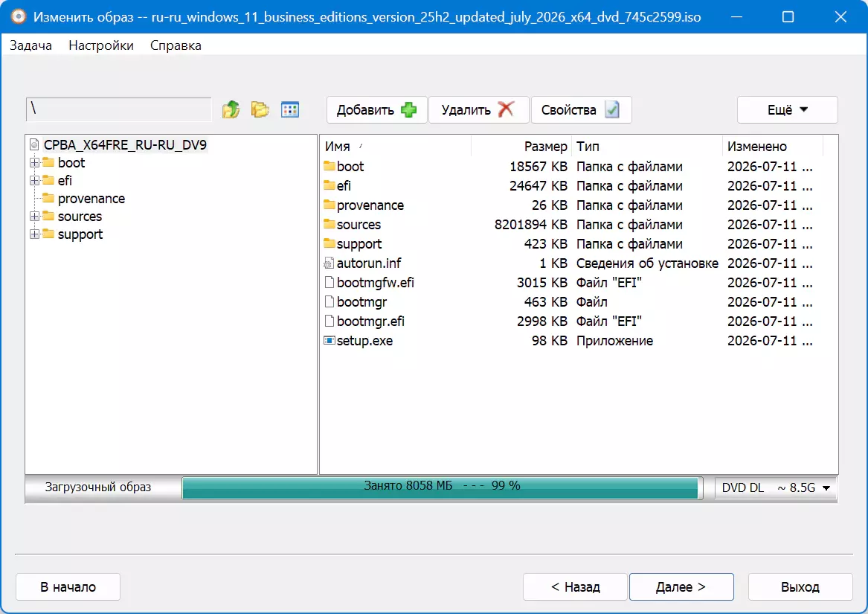868x614 pixels.
Task: Click the bootmgr file icon
Action: 329,302
